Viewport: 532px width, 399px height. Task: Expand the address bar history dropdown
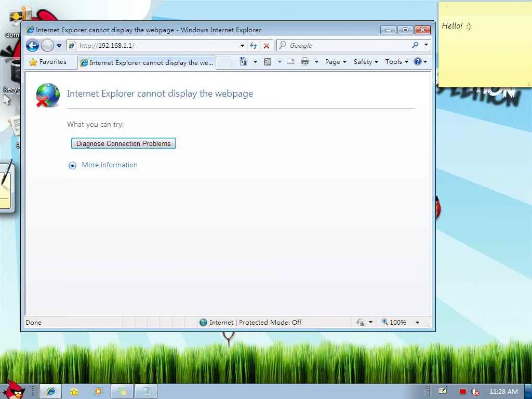point(242,46)
